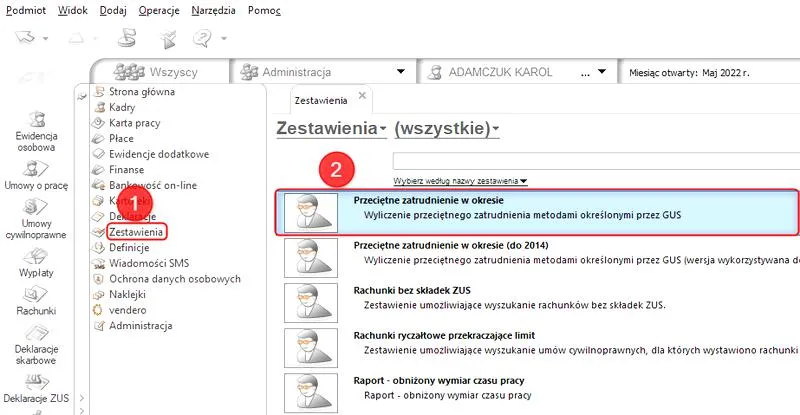Go to Strona główna in navigation
This screenshot has width=800, height=415.
click(x=142, y=92)
